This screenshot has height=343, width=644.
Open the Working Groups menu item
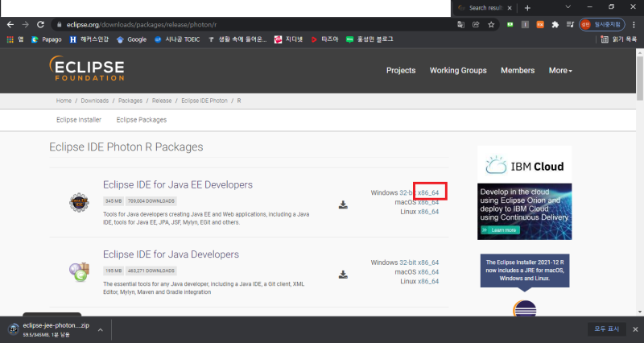[458, 70]
